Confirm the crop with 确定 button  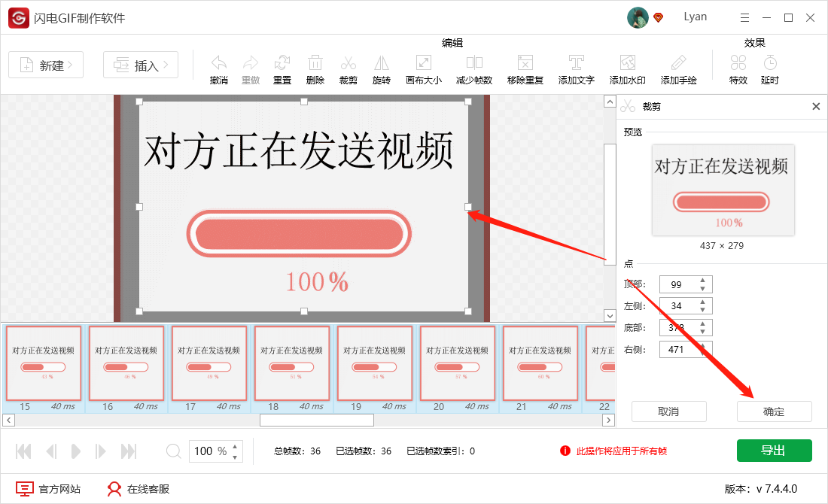(774, 411)
